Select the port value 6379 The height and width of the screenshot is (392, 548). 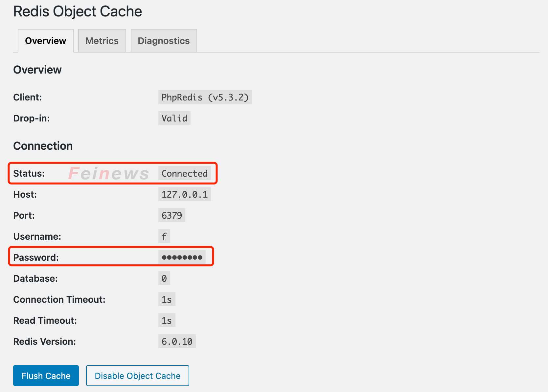(172, 215)
